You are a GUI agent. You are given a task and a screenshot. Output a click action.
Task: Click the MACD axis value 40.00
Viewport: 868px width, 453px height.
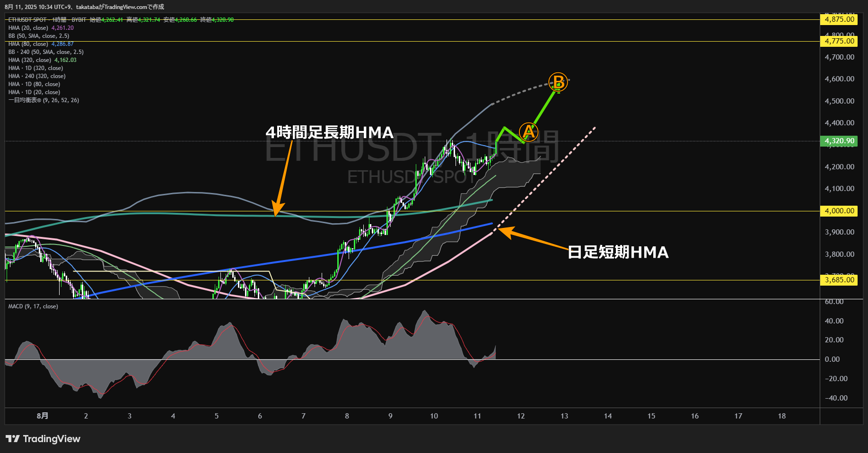[x=834, y=321]
